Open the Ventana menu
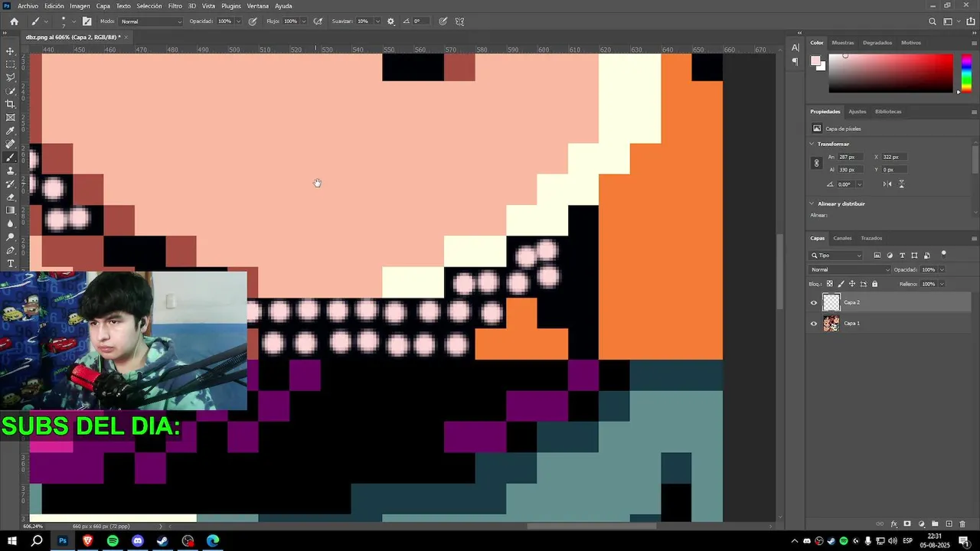This screenshot has width=980, height=551. pos(258,6)
